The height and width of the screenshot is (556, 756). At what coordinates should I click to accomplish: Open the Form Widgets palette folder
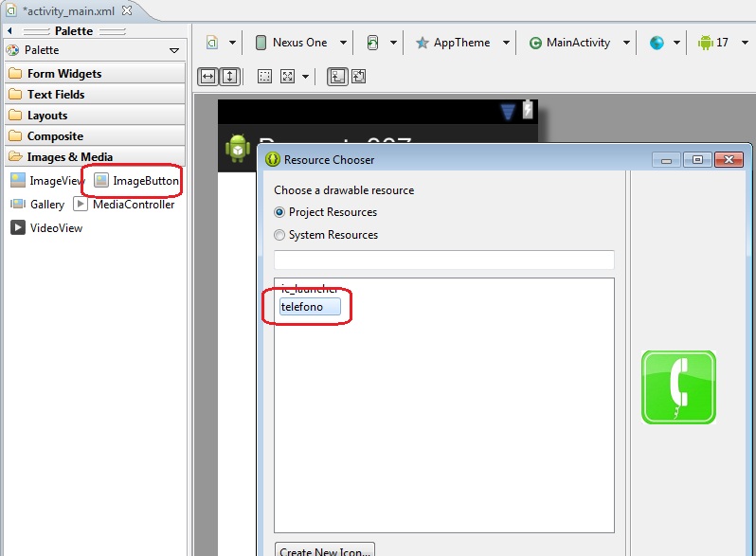[95, 73]
